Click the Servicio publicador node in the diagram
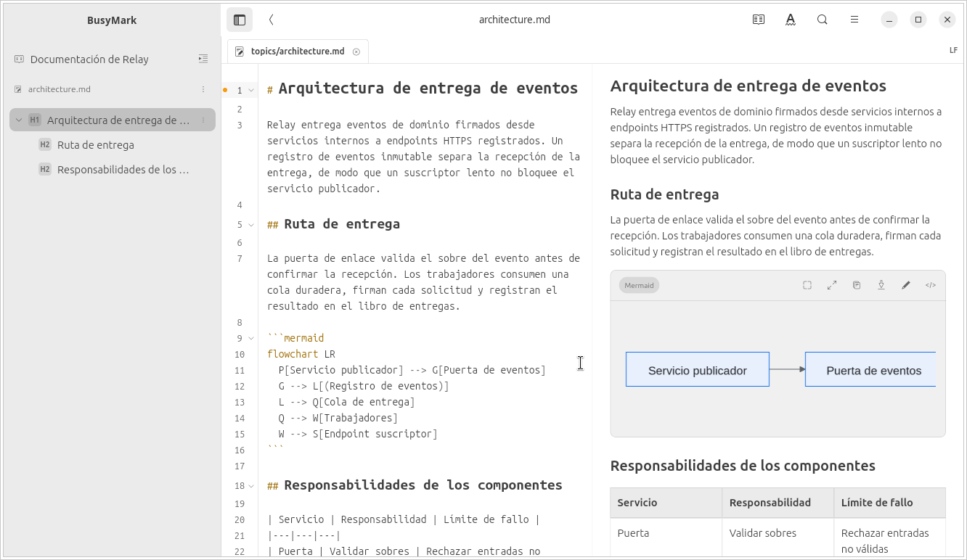 (698, 369)
